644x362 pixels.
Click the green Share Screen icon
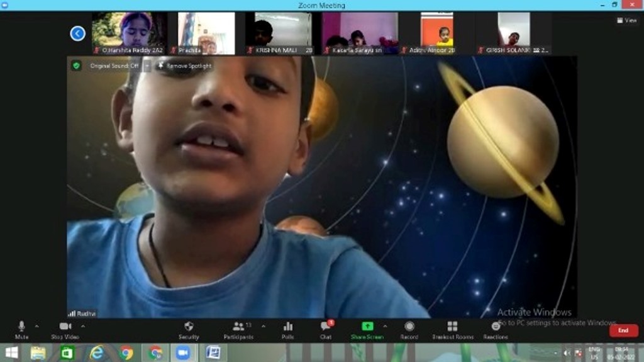point(367,327)
